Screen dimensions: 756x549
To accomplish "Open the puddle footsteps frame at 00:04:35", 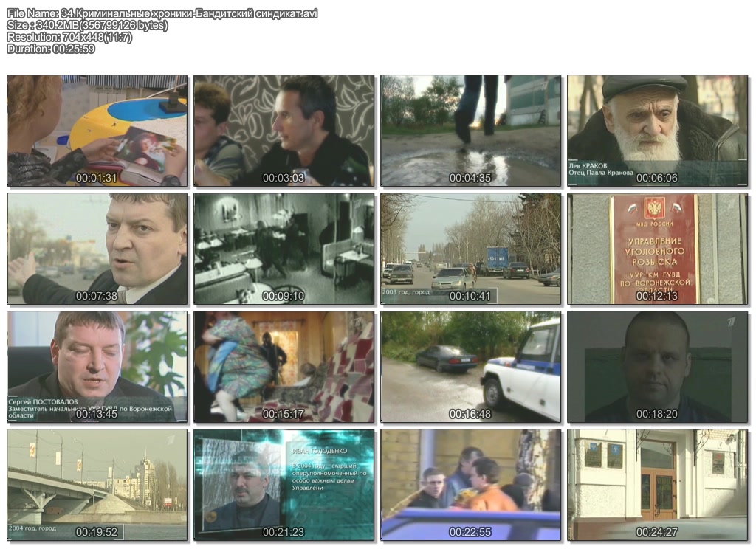I will (x=470, y=131).
